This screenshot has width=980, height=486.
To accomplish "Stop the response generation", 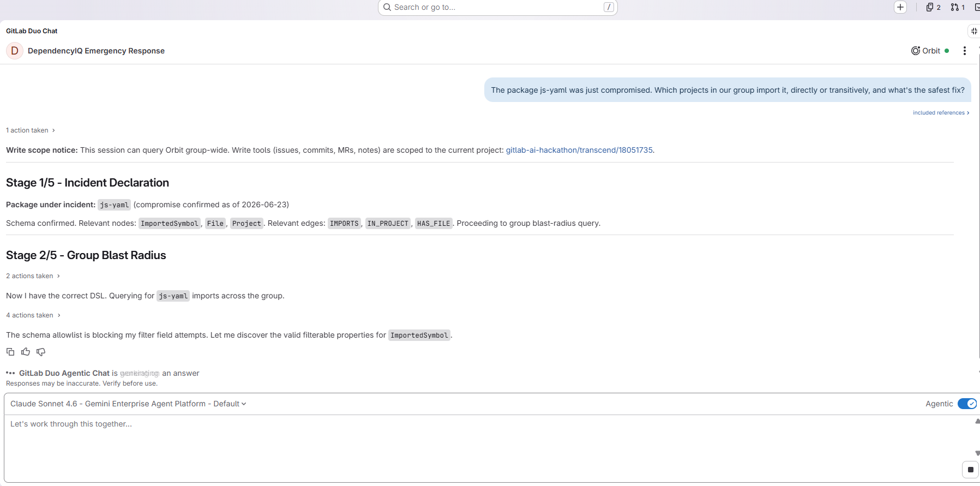I will pyautogui.click(x=970, y=470).
